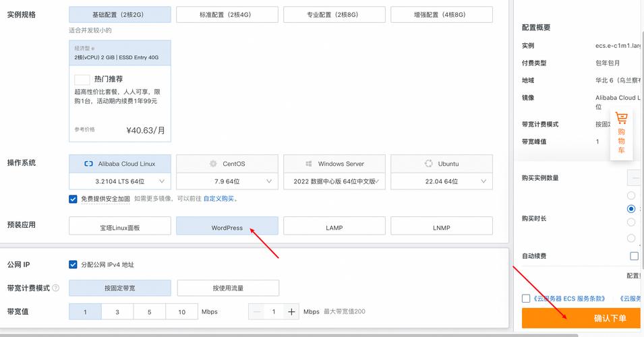Open 《云服务器 ECS 服务条款》 link
Screen dimensions: 644x337
[569, 299]
